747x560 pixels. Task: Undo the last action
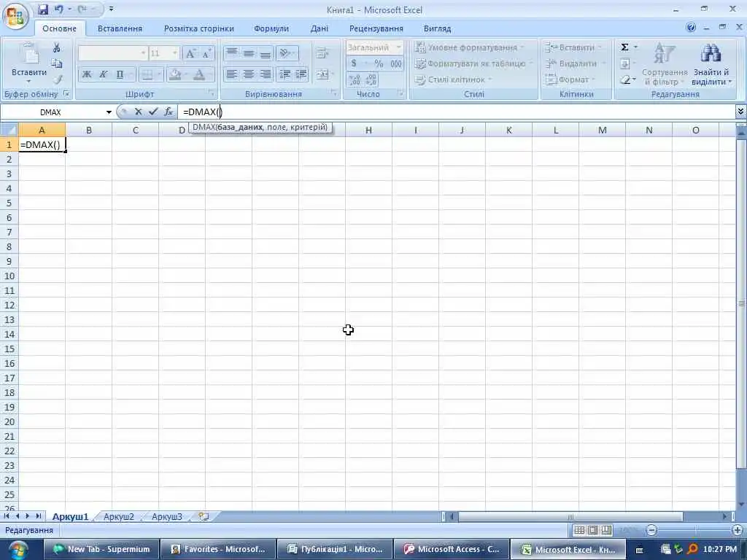tap(58, 9)
